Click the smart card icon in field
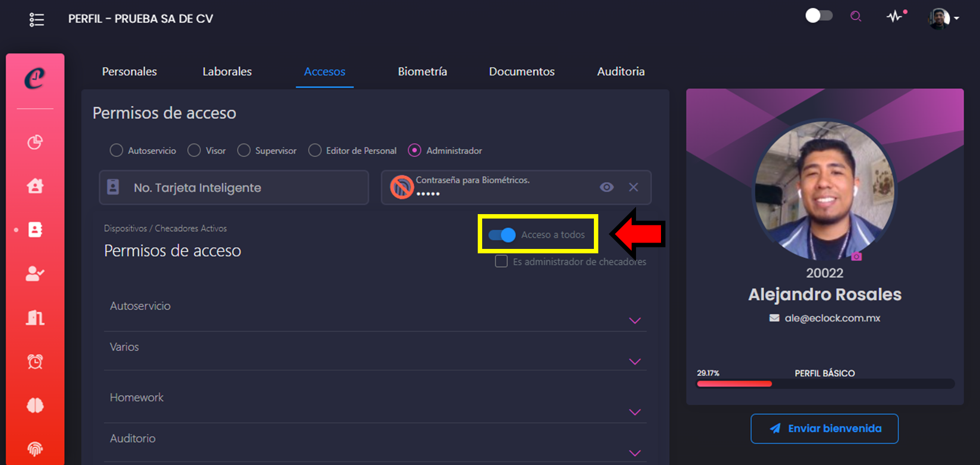This screenshot has height=465, width=980. (113, 187)
